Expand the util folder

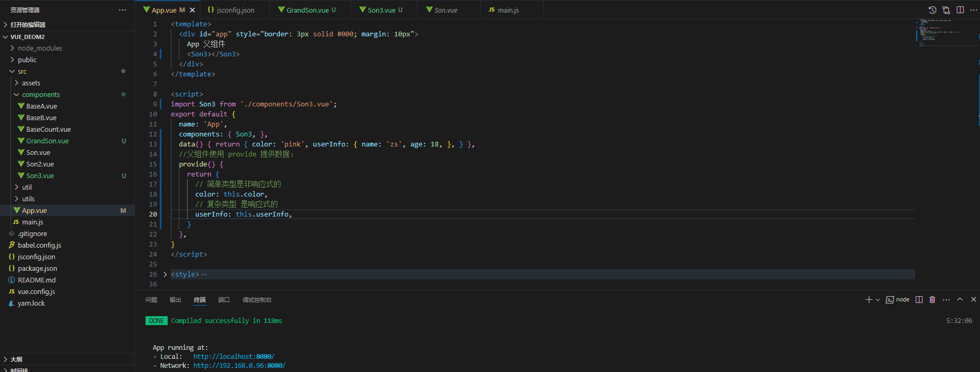tap(67, 187)
